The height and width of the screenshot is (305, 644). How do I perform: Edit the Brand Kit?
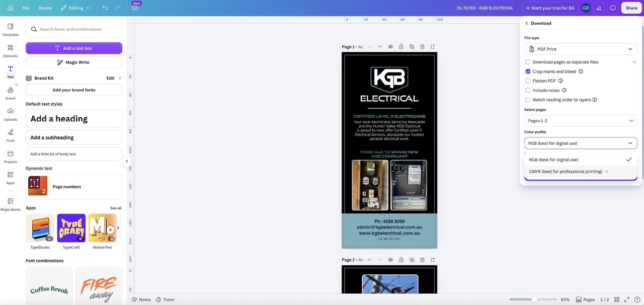tap(110, 78)
